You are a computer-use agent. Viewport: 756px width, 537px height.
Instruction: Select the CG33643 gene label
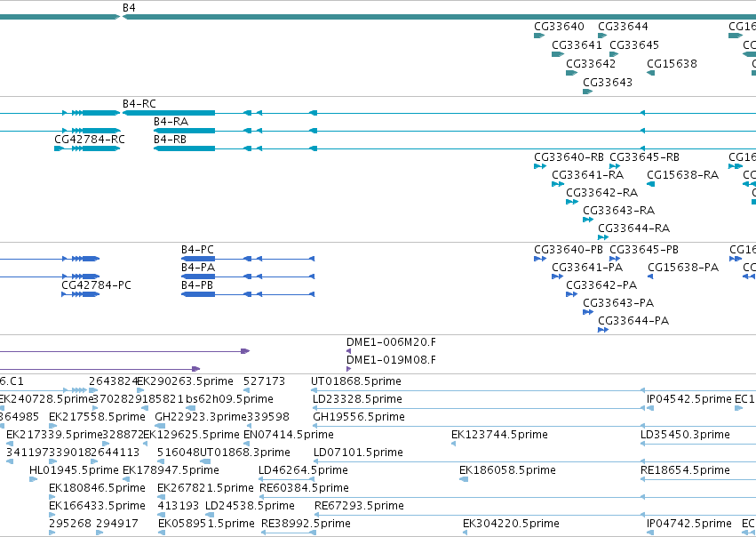(x=608, y=83)
